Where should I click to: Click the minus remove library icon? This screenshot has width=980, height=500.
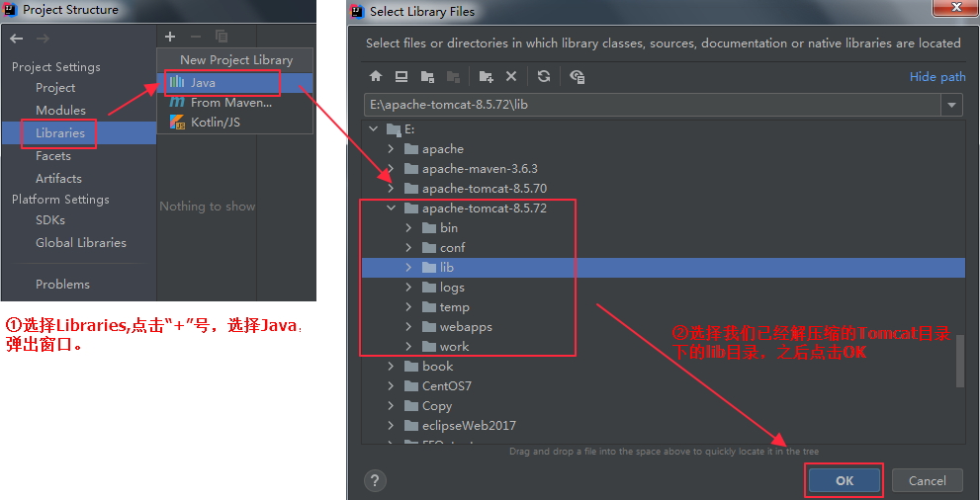pyautogui.click(x=196, y=37)
